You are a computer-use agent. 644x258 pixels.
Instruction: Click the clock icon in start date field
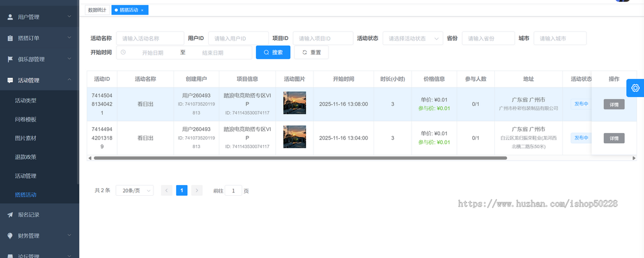click(x=123, y=53)
